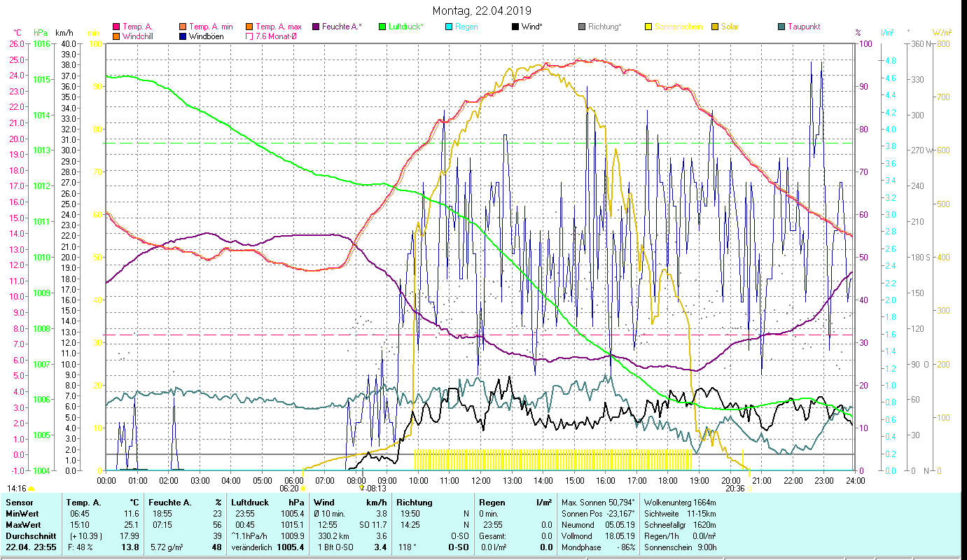Click the Taupunkt legend label

click(803, 27)
